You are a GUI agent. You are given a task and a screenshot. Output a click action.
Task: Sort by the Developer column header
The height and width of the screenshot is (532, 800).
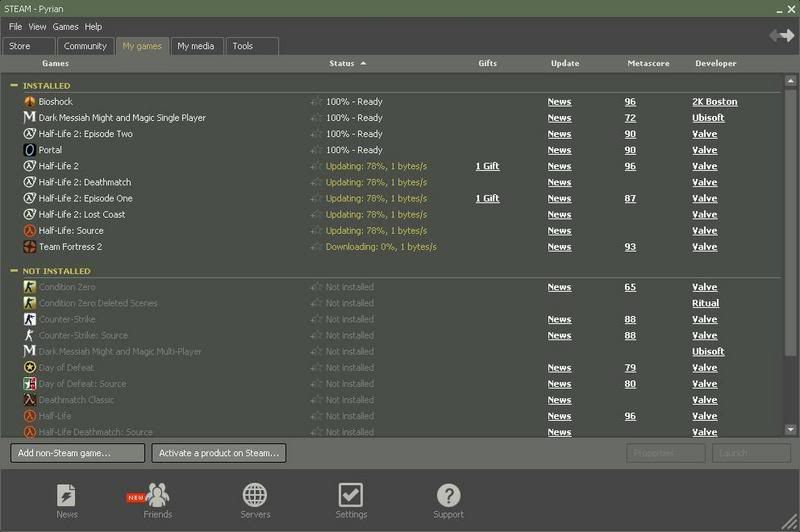[715, 63]
